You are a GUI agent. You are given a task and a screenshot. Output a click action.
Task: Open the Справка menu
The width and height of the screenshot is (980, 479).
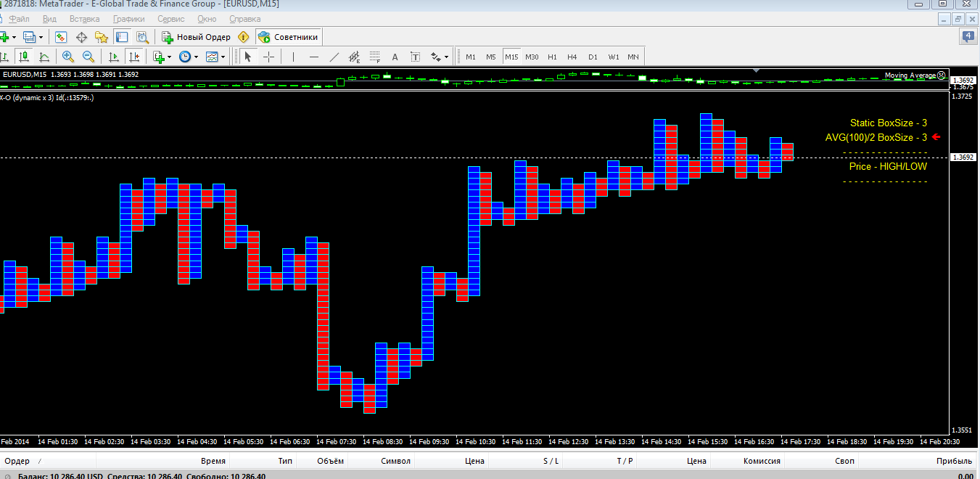pyautogui.click(x=244, y=19)
